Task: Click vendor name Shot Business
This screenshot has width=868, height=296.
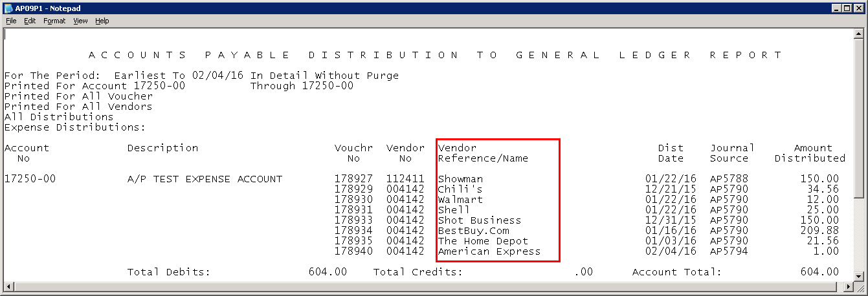Action: (480, 220)
